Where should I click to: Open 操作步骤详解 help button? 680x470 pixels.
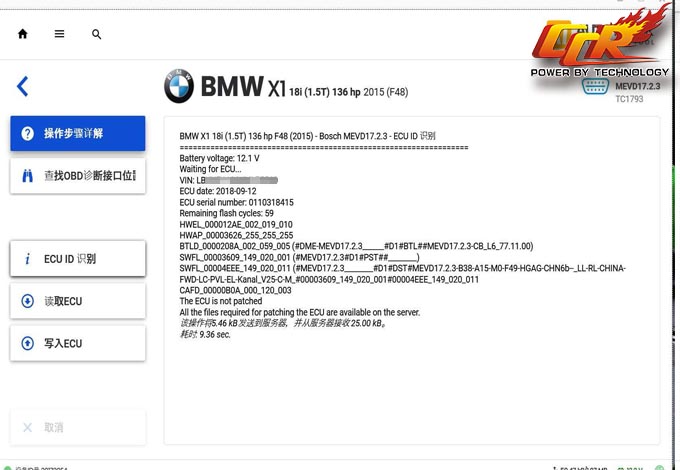(x=78, y=133)
